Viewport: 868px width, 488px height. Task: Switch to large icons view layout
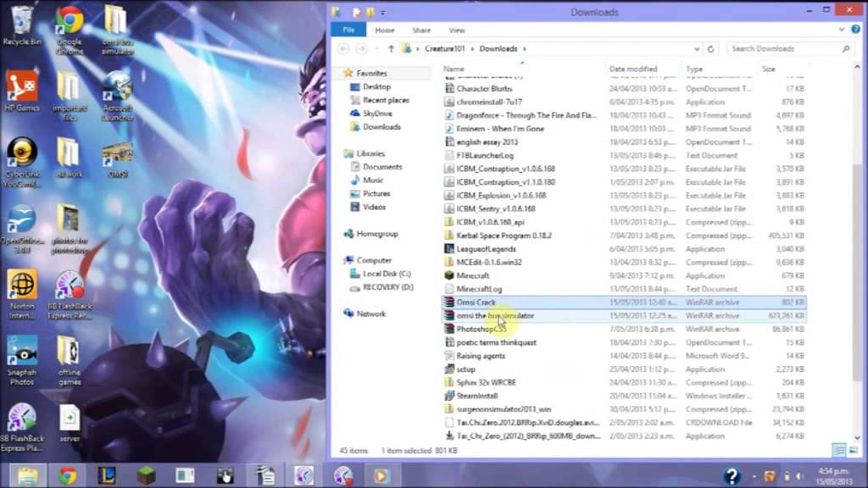[854, 451]
